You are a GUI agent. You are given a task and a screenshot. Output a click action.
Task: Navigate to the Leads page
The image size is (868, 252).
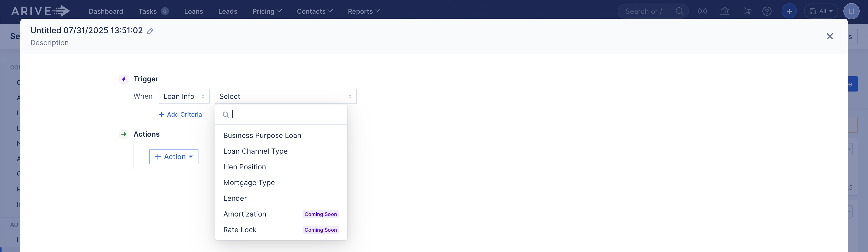tap(228, 11)
